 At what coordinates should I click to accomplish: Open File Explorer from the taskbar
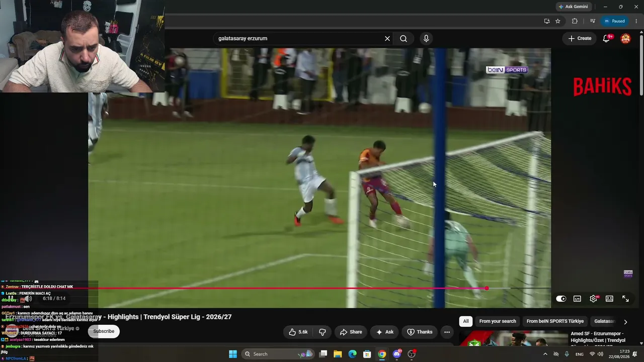coord(338,354)
